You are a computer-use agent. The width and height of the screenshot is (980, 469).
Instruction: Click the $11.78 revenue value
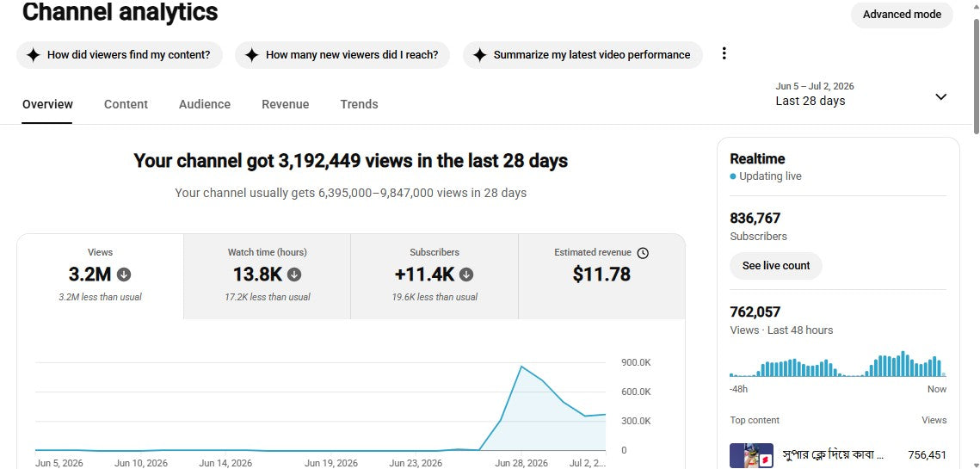coord(601,274)
